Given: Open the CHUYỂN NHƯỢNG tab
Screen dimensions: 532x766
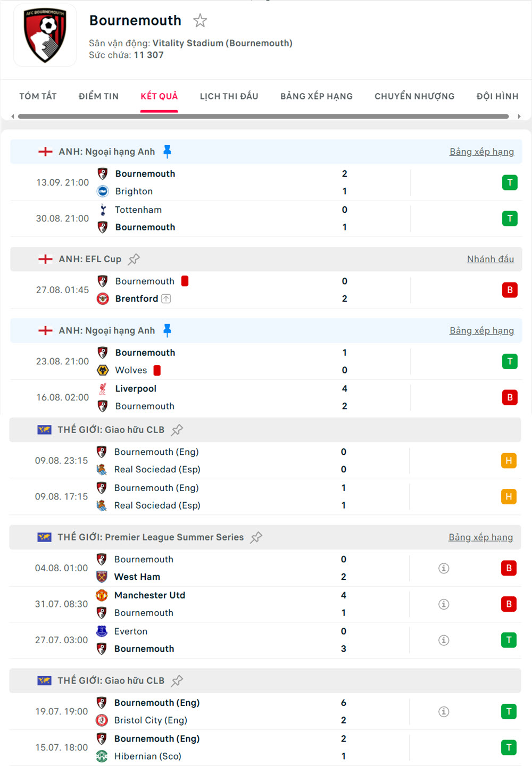Looking at the screenshot, I should 414,96.
